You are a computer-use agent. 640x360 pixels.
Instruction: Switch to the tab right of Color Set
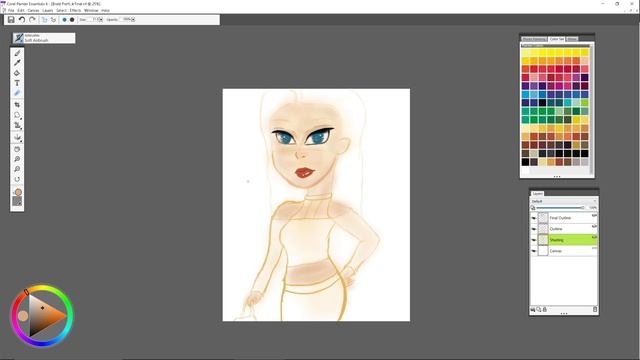pos(572,39)
